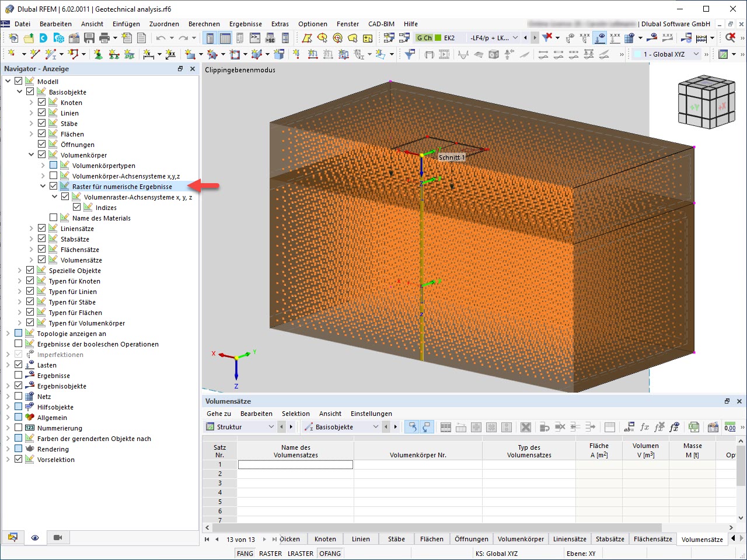
Task: Click the Print icon in toolbar
Action: click(x=104, y=38)
